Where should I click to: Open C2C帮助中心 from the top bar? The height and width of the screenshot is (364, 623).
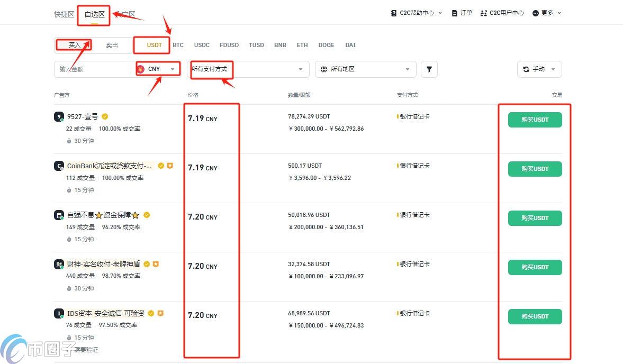pos(416,13)
